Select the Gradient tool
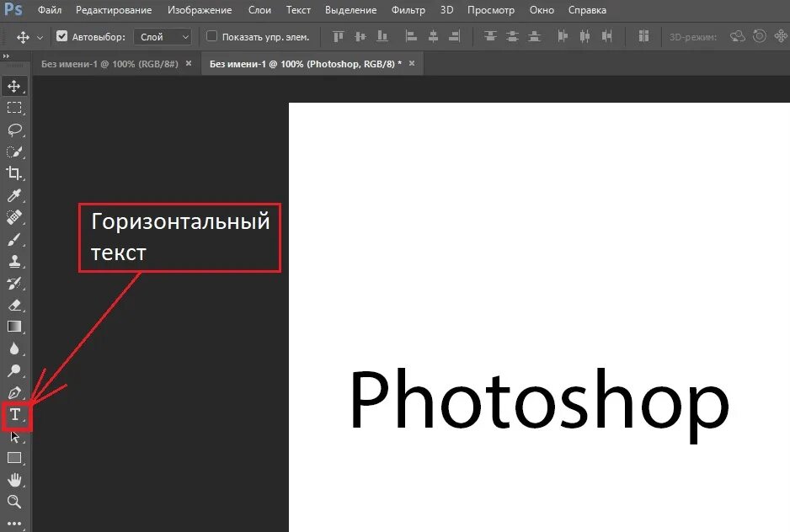 pos(14,327)
